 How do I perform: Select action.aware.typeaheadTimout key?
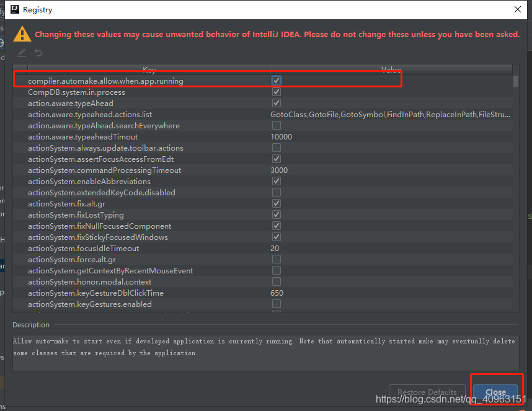pos(83,137)
